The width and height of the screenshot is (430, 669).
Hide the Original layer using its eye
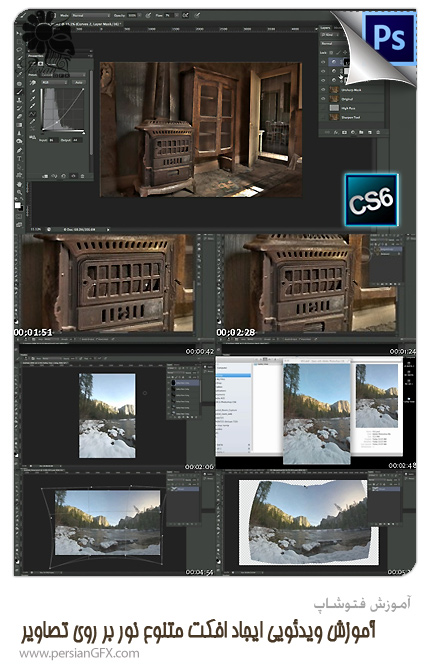[x=323, y=99]
